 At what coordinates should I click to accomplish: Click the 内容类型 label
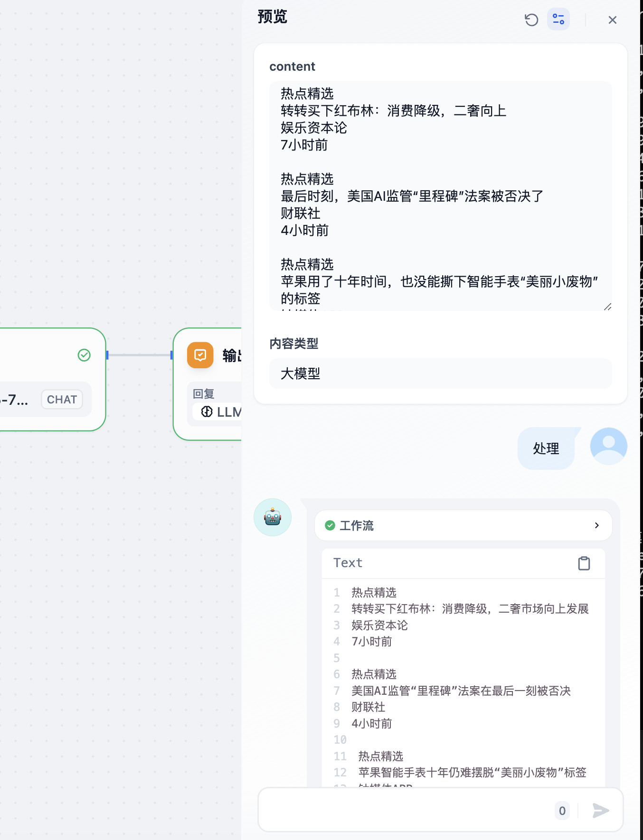pos(294,343)
